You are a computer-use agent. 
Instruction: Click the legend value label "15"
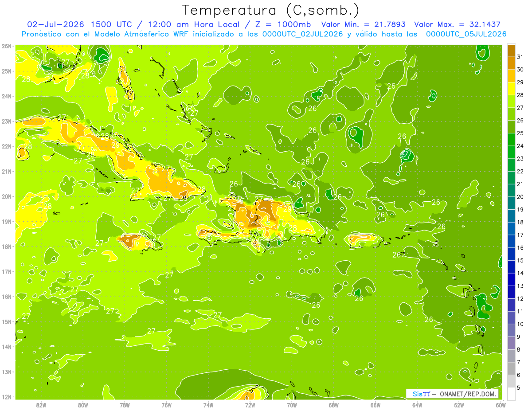click(x=520, y=260)
